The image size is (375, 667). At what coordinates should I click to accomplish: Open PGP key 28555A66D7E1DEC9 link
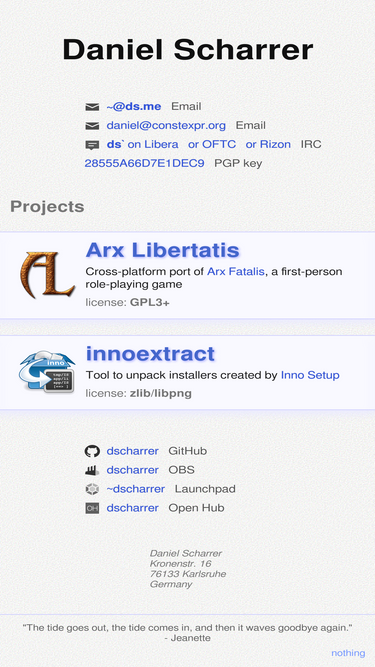pyautogui.click(x=144, y=163)
